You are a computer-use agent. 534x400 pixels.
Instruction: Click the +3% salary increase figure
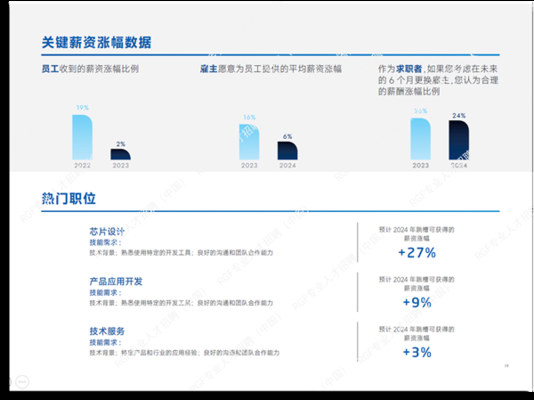coord(417,352)
